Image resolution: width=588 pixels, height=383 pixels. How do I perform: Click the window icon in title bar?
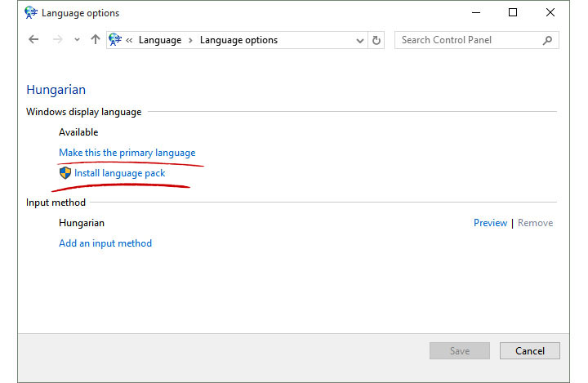click(x=31, y=13)
